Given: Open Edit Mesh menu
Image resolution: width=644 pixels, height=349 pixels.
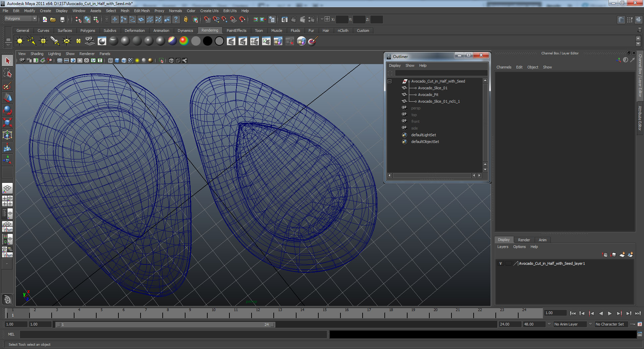Looking at the screenshot, I should tap(142, 11).
